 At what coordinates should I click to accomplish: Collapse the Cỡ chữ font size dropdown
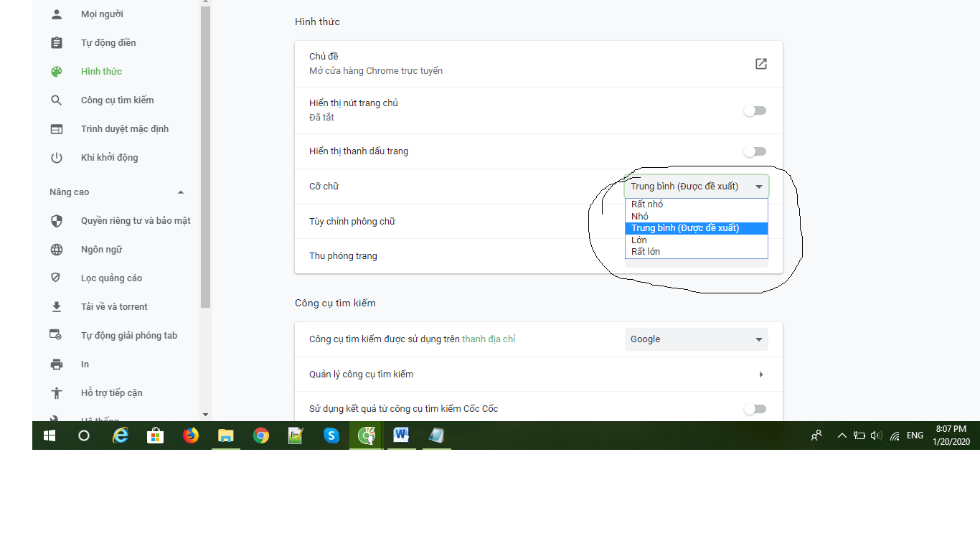point(696,187)
